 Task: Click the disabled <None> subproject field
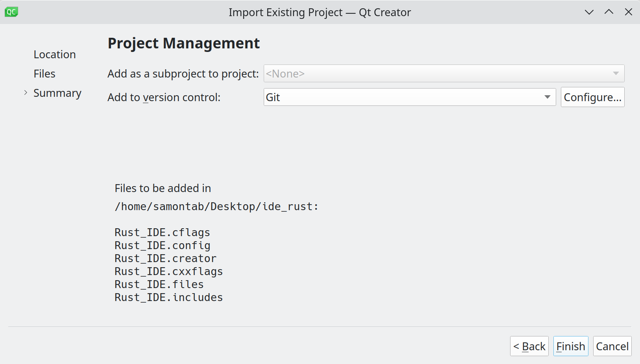[394, 74]
